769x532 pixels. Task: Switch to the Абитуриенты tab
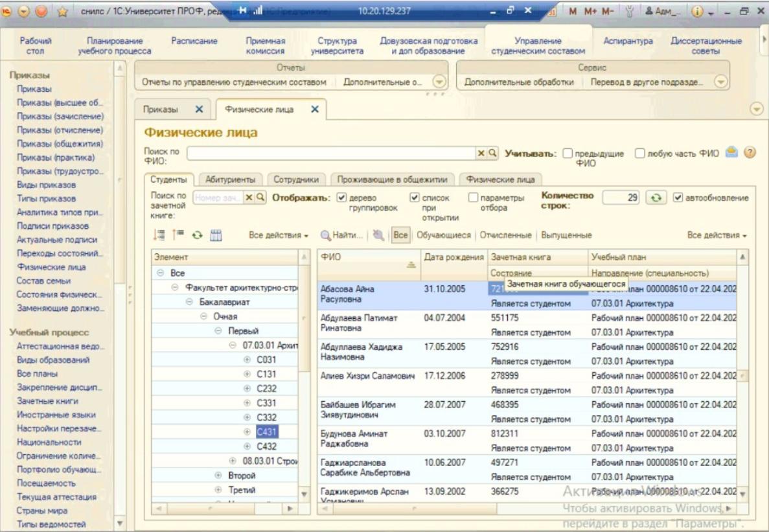230,179
